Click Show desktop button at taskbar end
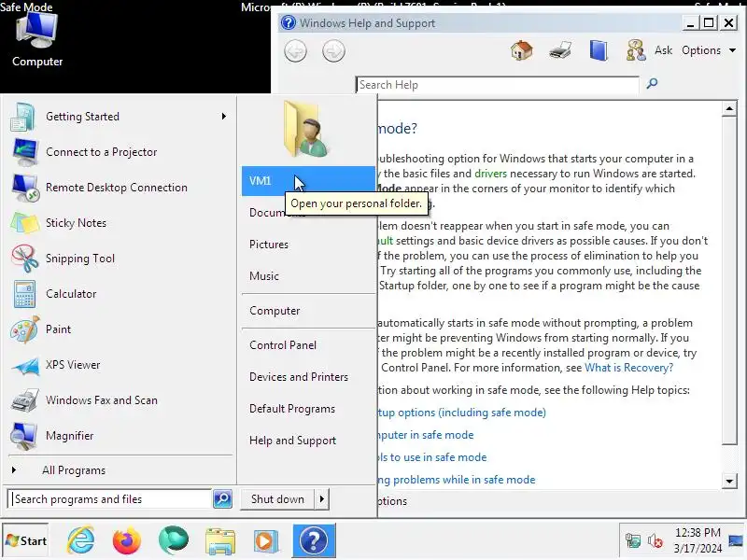Viewport: 747px width, 560px height. click(x=737, y=540)
